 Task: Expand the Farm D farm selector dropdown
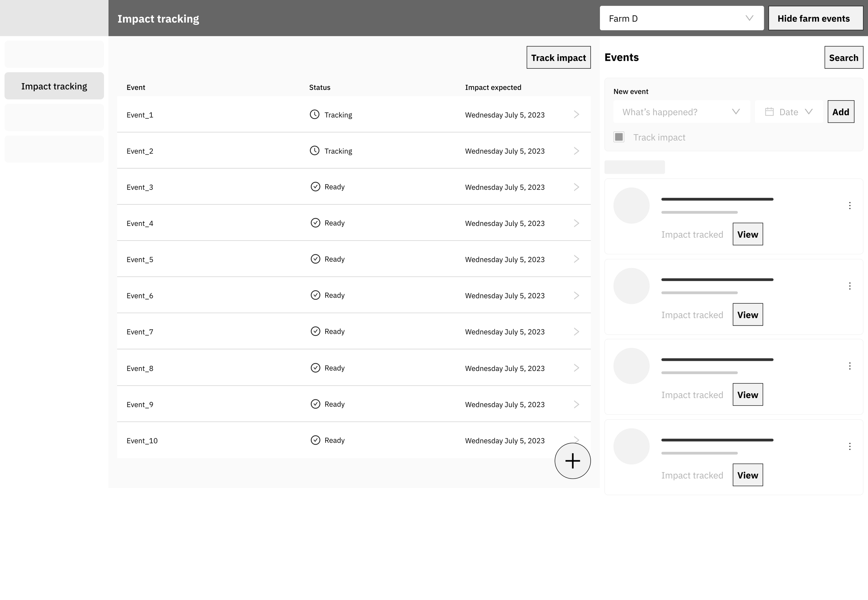point(682,18)
